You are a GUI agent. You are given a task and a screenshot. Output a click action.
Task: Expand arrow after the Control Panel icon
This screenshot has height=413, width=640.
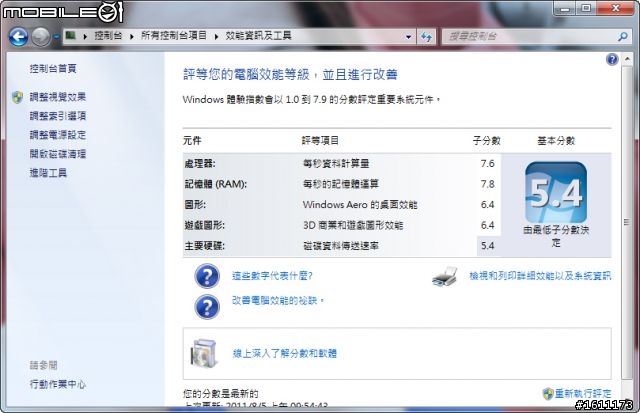pyautogui.click(x=85, y=36)
